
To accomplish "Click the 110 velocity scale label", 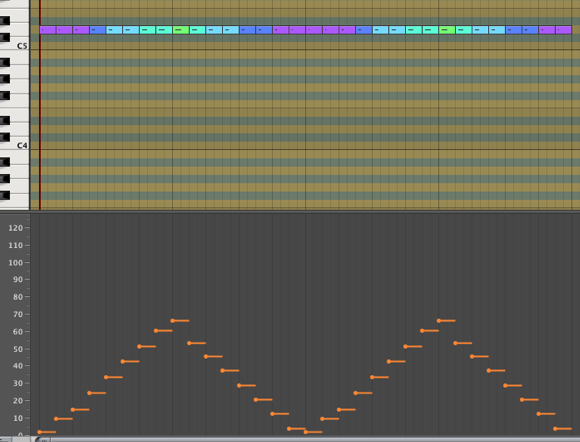I will (16, 245).
